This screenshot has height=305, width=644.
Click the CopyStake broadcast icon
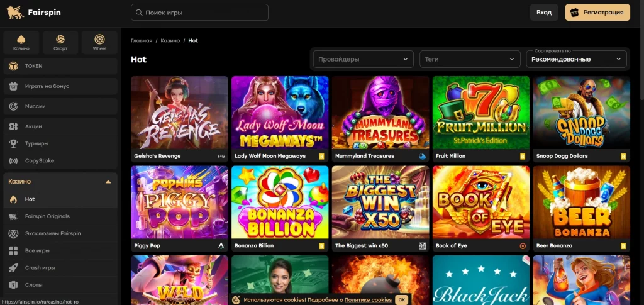pos(14,161)
